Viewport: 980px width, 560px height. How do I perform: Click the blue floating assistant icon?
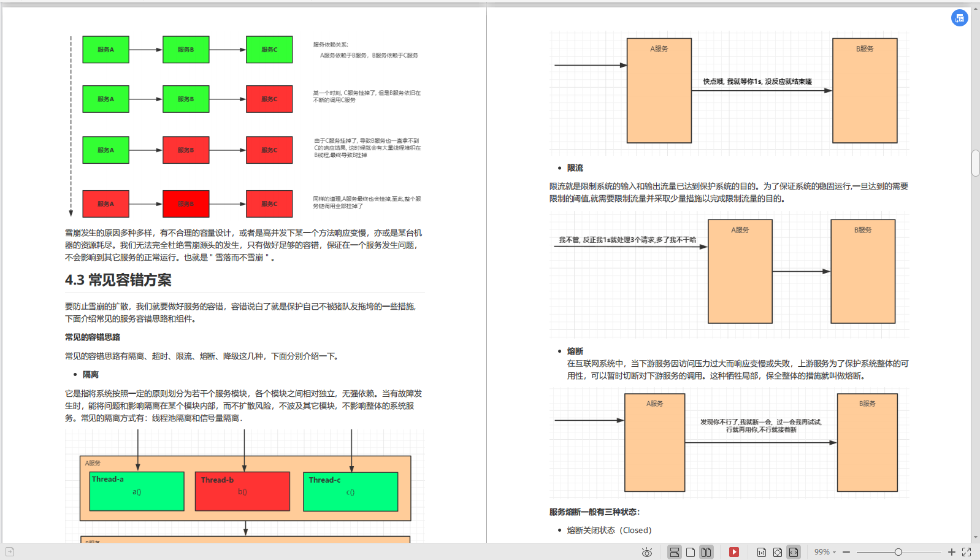[x=959, y=18]
